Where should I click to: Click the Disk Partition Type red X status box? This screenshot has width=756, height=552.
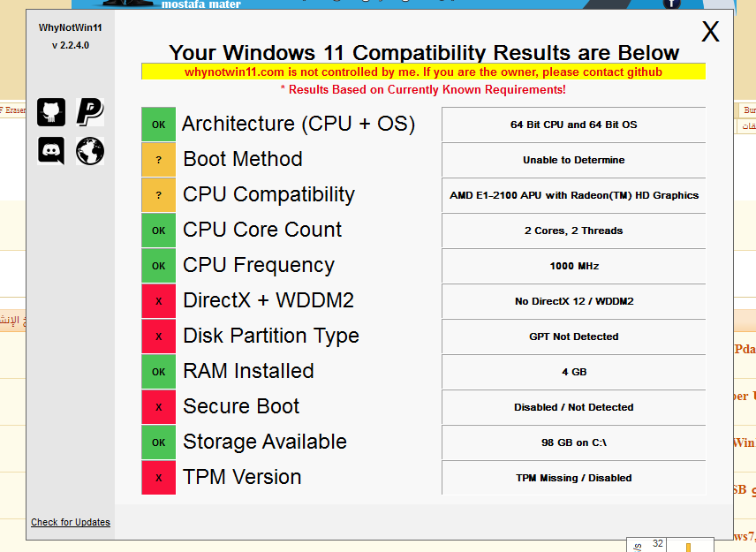click(159, 336)
